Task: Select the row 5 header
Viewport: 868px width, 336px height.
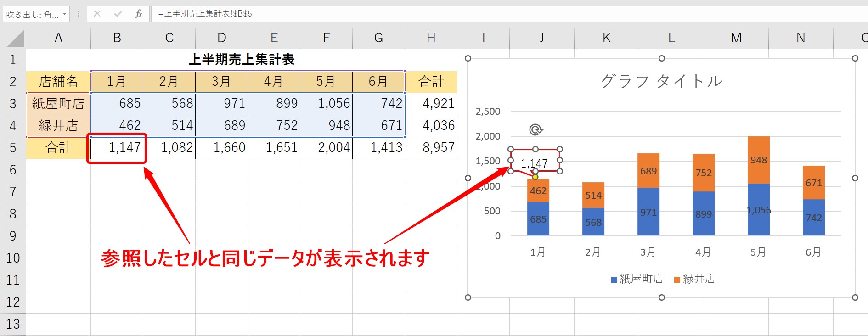Action: pyautogui.click(x=13, y=148)
